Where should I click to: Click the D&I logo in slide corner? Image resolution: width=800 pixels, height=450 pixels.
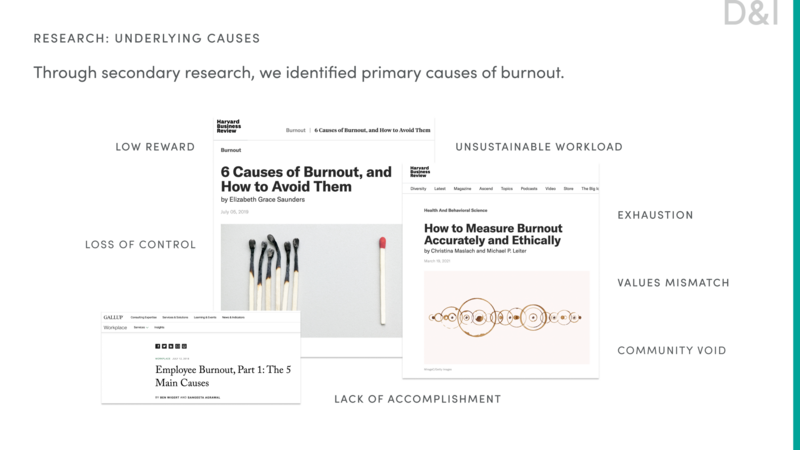(x=751, y=13)
